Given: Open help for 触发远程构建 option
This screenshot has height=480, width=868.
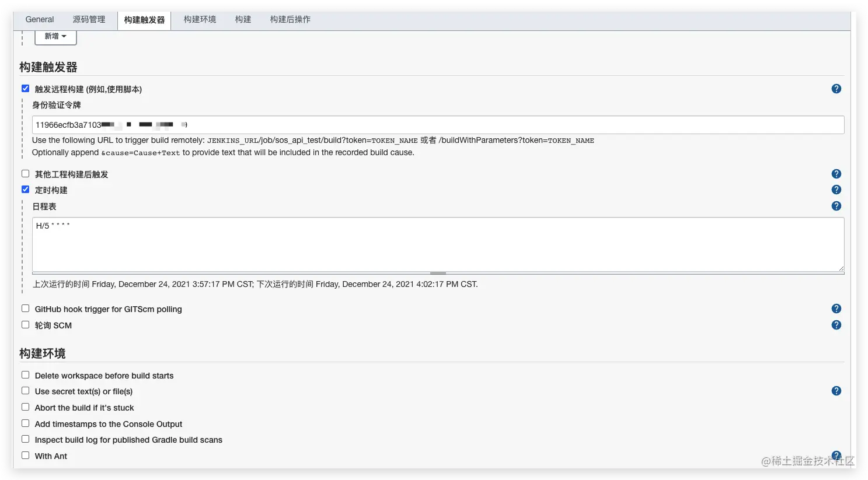Looking at the screenshot, I should (x=836, y=89).
